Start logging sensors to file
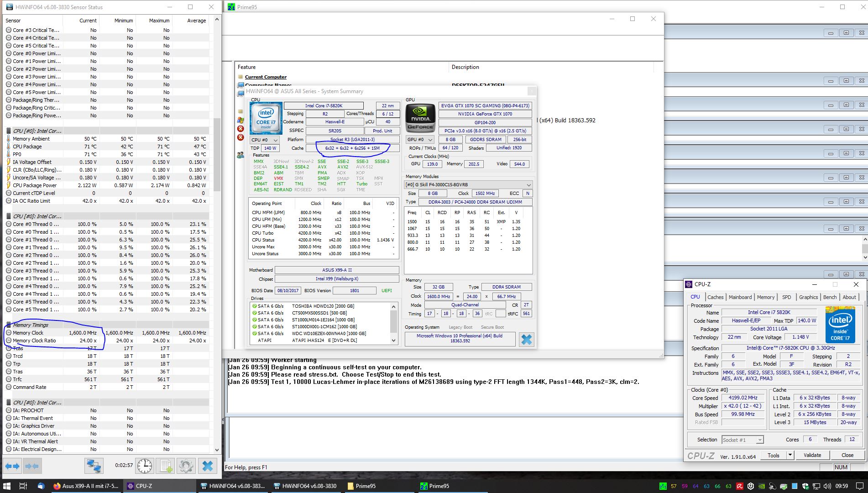This screenshot has width=868, height=493. pyautogui.click(x=165, y=466)
